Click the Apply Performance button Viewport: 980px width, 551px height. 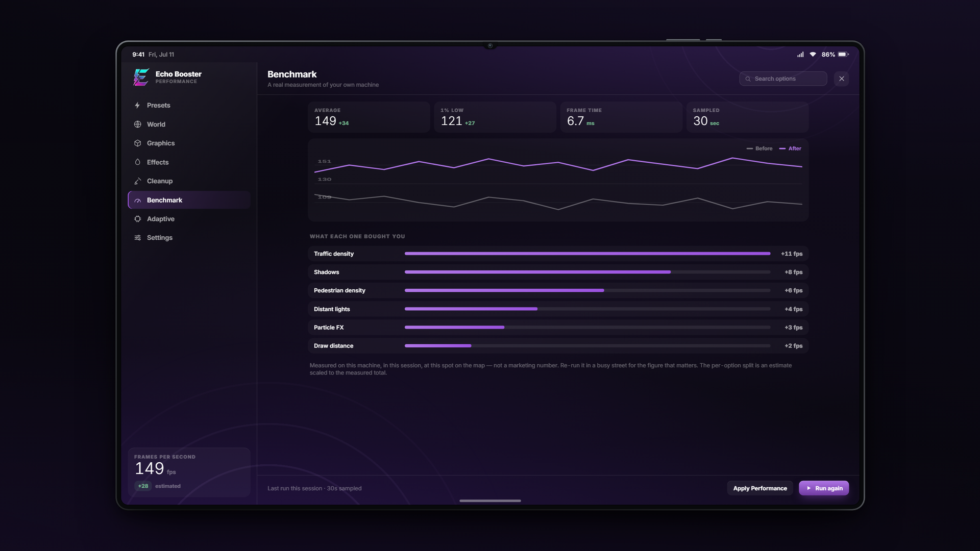click(x=760, y=488)
